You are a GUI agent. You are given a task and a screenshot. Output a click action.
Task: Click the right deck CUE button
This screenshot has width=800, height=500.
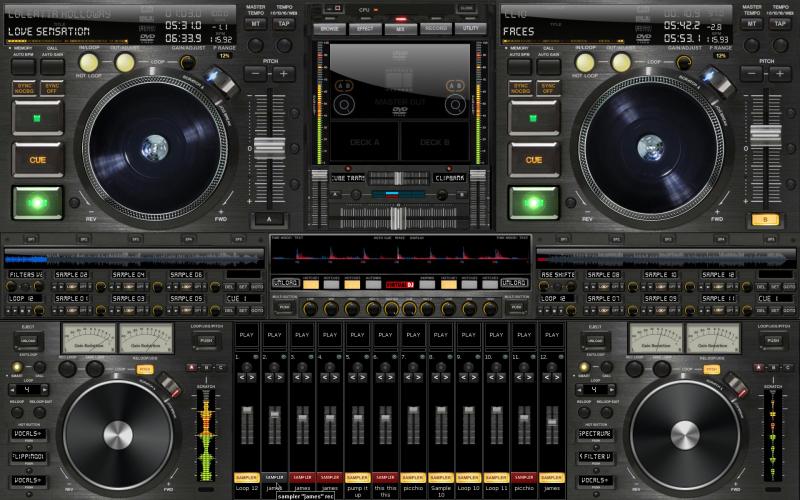click(x=534, y=160)
